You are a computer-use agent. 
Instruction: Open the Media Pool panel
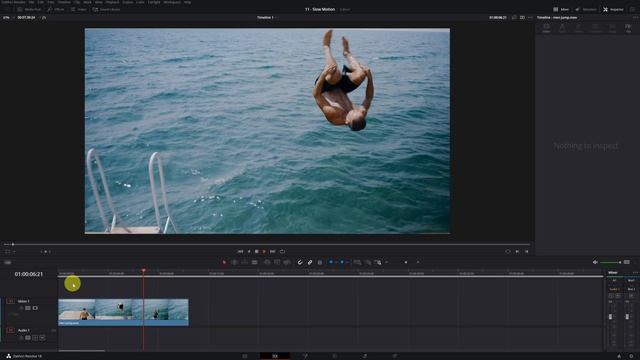(x=29, y=9)
